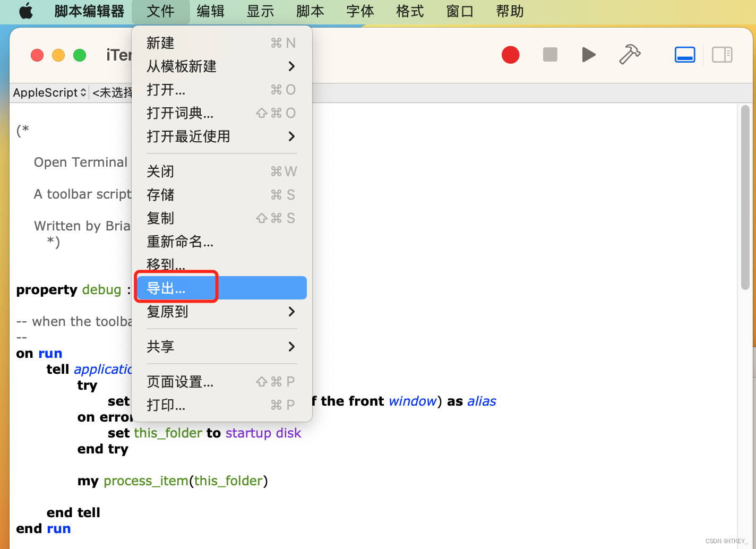Open the 编辑 menu in the menu bar

(x=211, y=11)
